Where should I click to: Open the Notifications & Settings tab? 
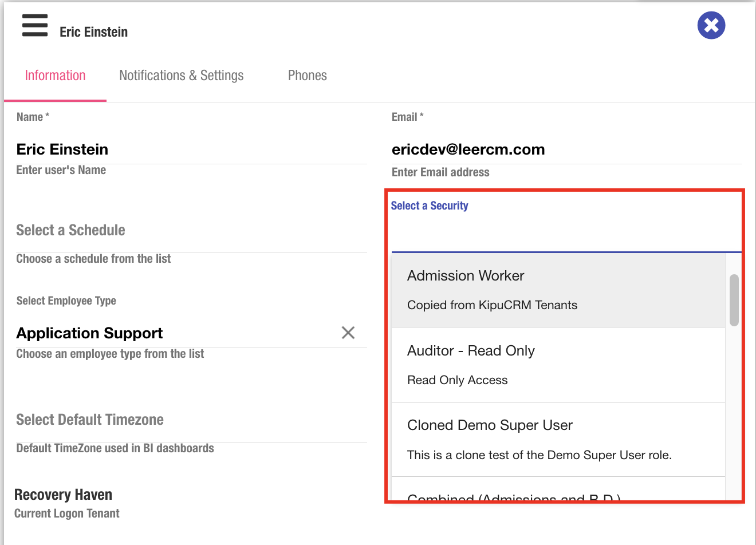coord(181,76)
